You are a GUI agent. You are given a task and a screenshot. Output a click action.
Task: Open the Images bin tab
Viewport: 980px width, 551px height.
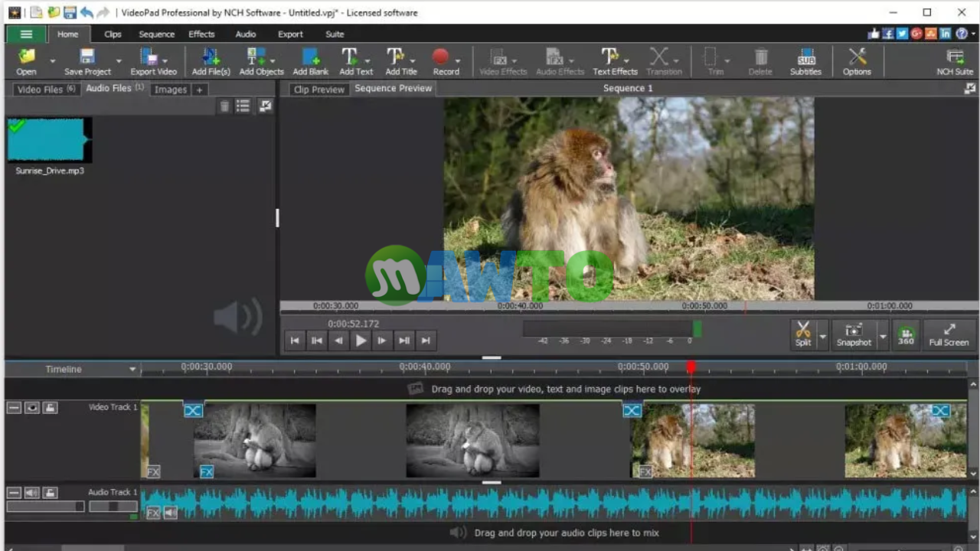[170, 90]
